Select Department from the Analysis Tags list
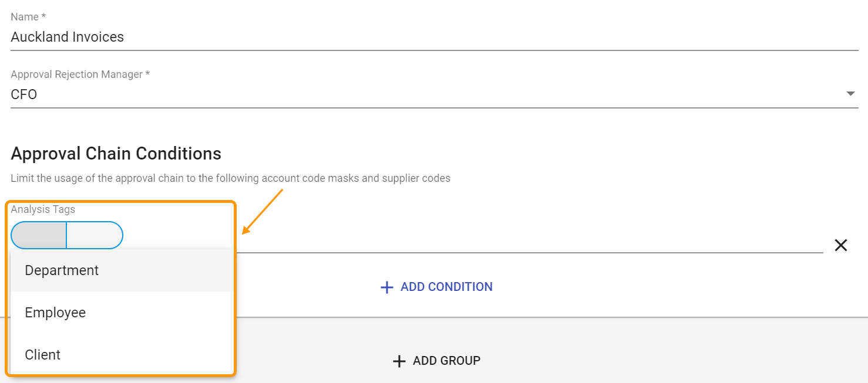Screen dimensions: 868x383 (x=61, y=270)
